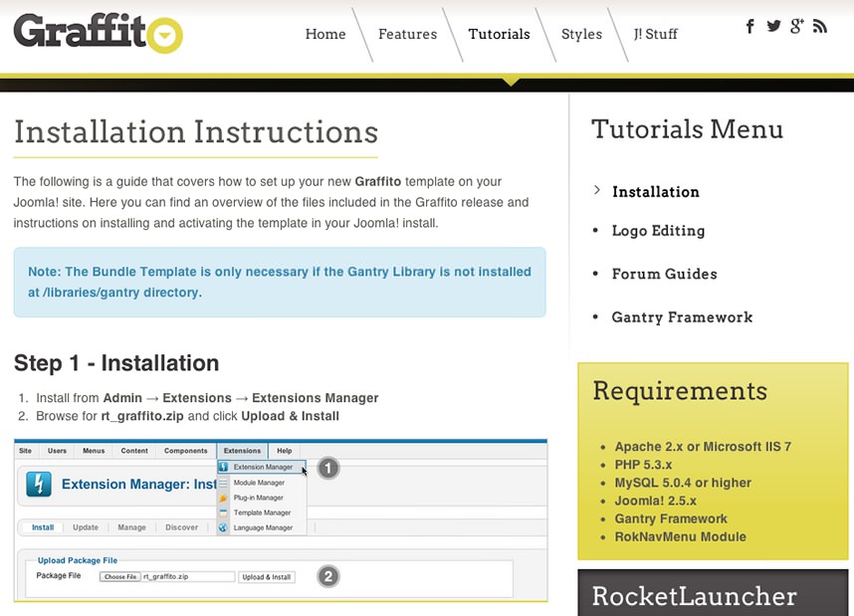Click the blue lightning Extension Manager icon
Viewport: 854px width, 616px height.
(39, 485)
